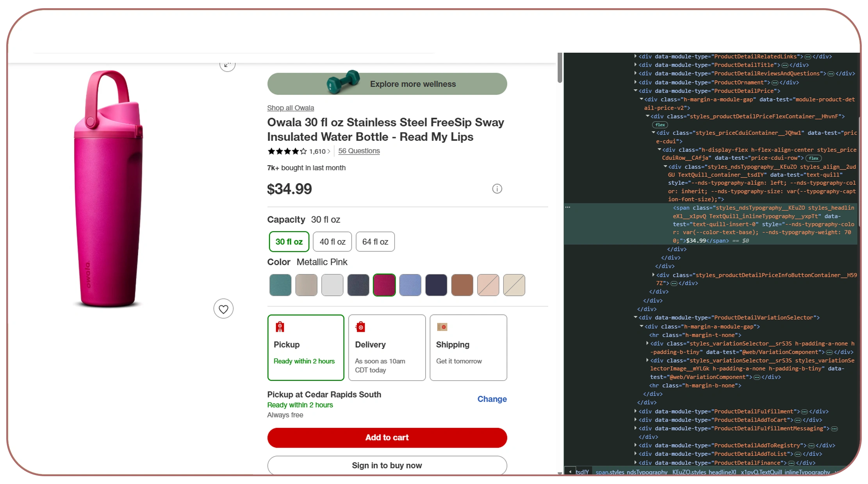Select 30 fl oz capacity

(x=289, y=242)
